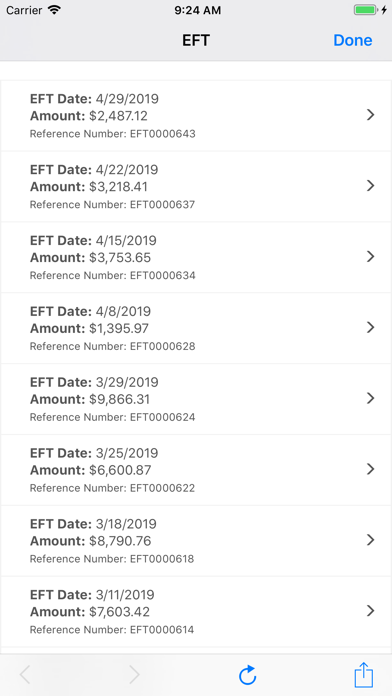Viewport: 392px width, 696px height.
Task: Select the $6,600.87 amount row
Action: coord(196,470)
